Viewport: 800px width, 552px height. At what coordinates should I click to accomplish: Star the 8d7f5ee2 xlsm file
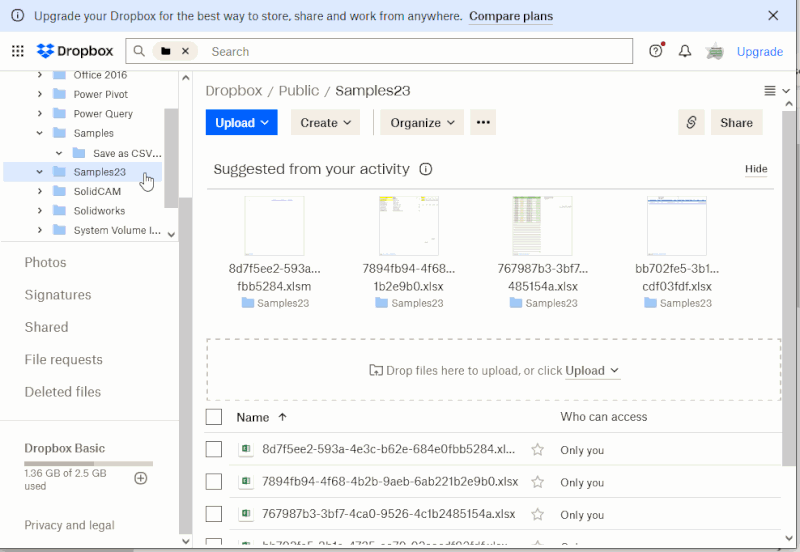[x=537, y=450]
